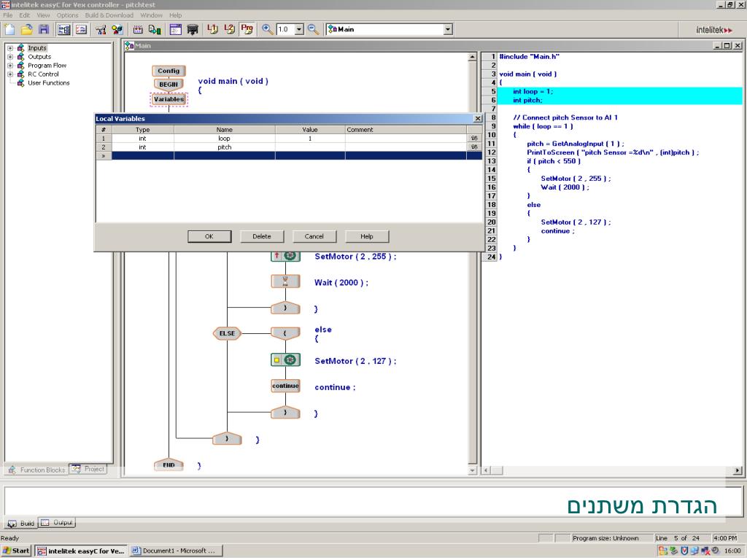
Task: Open the Window menu
Action: (x=152, y=15)
